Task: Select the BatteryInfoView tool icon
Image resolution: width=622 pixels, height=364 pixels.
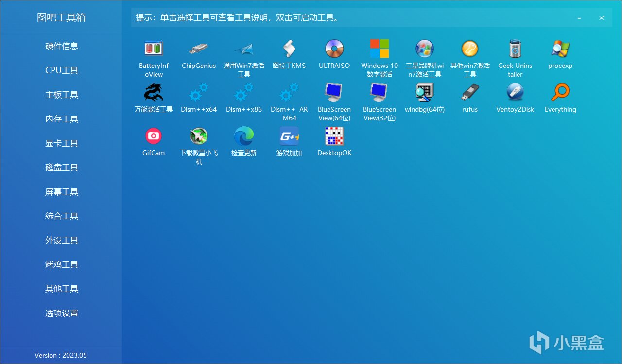Action: click(154, 49)
